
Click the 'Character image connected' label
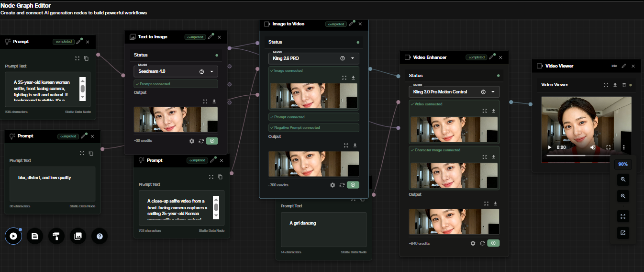point(438,150)
